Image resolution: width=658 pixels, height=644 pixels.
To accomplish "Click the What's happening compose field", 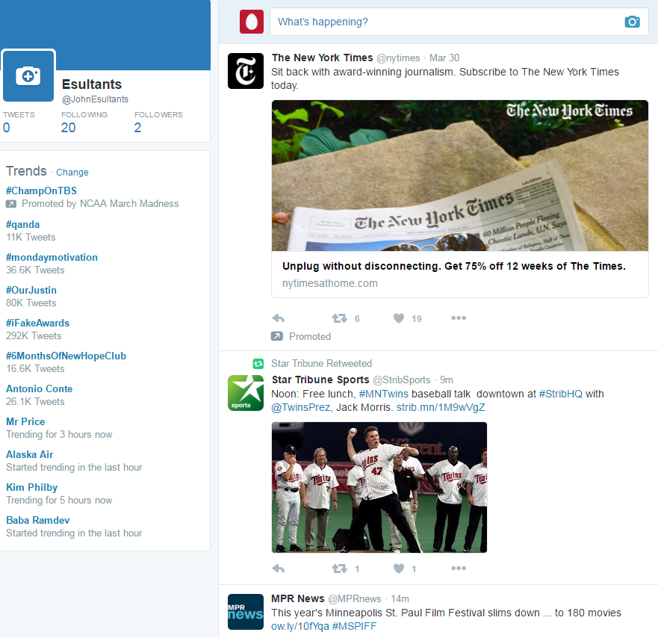I will [x=459, y=22].
